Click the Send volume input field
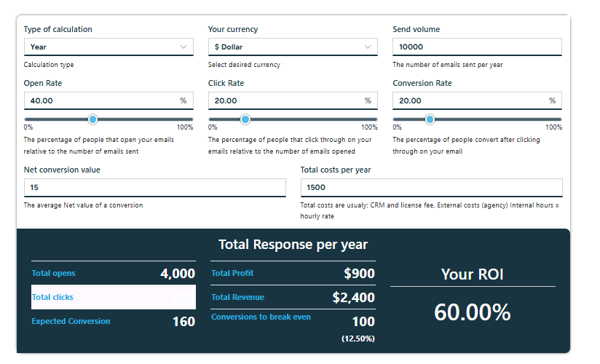The image size is (600, 364). point(477,47)
